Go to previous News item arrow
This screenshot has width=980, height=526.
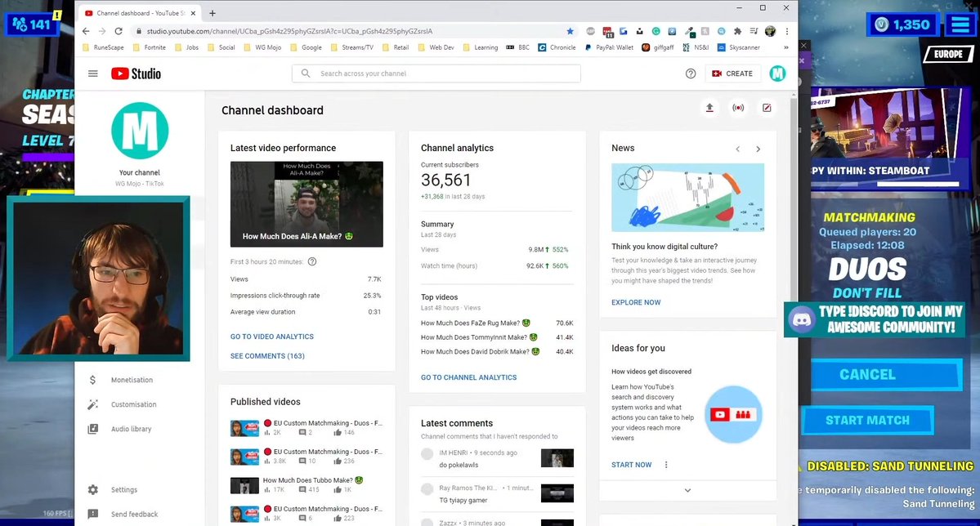click(x=737, y=149)
